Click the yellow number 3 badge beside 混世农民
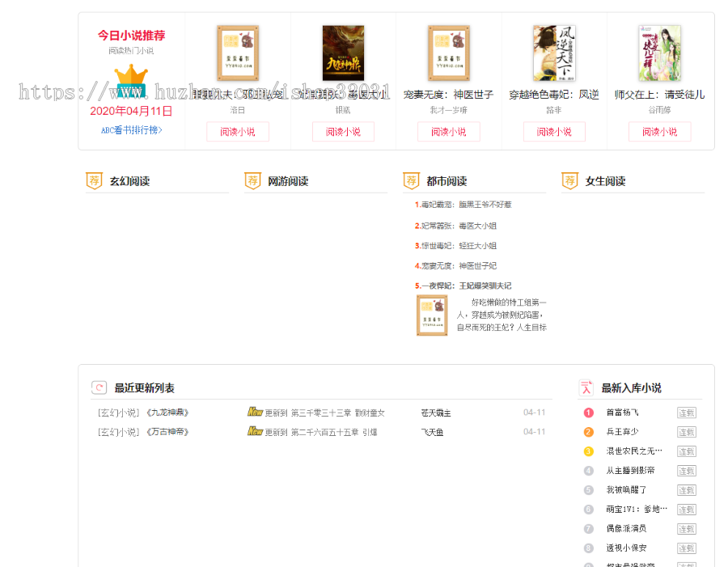The height and width of the screenshot is (567, 728). point(586,451)
